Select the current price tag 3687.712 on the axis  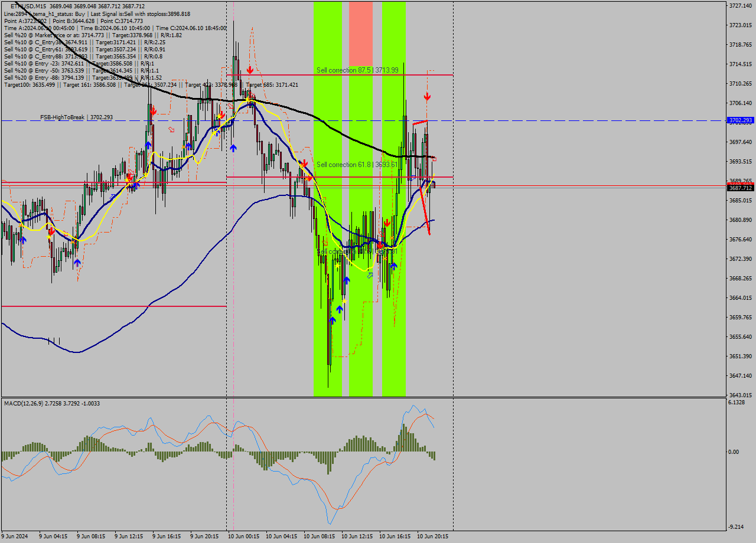[742, 187]
